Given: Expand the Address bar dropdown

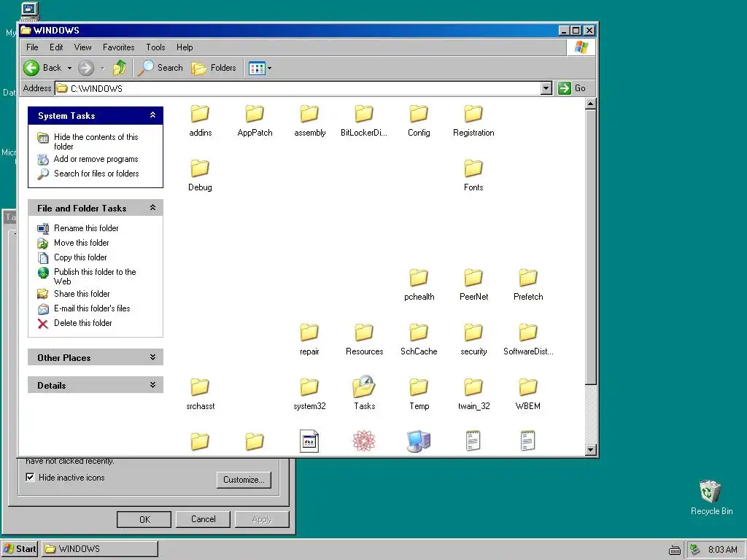Looking at the screenshot, I should tap(546, 88).
